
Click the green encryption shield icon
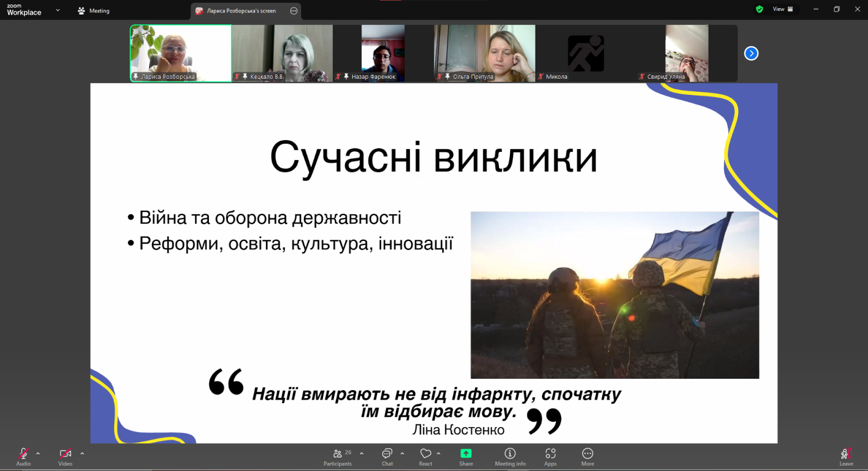[x=759, y=9]
